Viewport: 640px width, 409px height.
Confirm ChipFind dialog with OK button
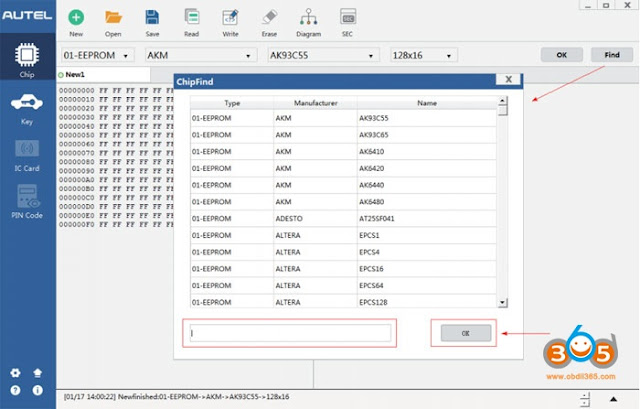click(466, 333)
